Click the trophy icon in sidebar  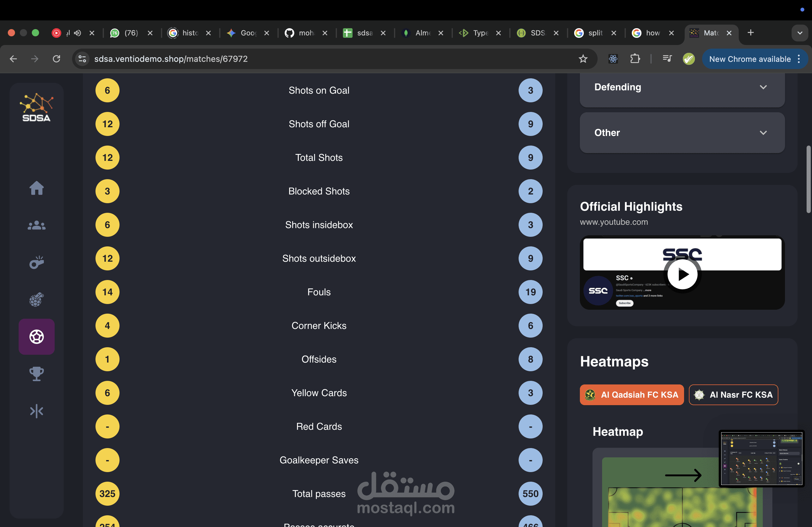[37, 374]
